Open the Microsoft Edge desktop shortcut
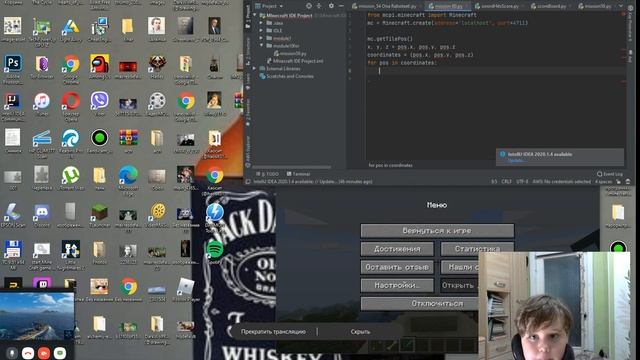640x360 pixels. coord(128,176)
